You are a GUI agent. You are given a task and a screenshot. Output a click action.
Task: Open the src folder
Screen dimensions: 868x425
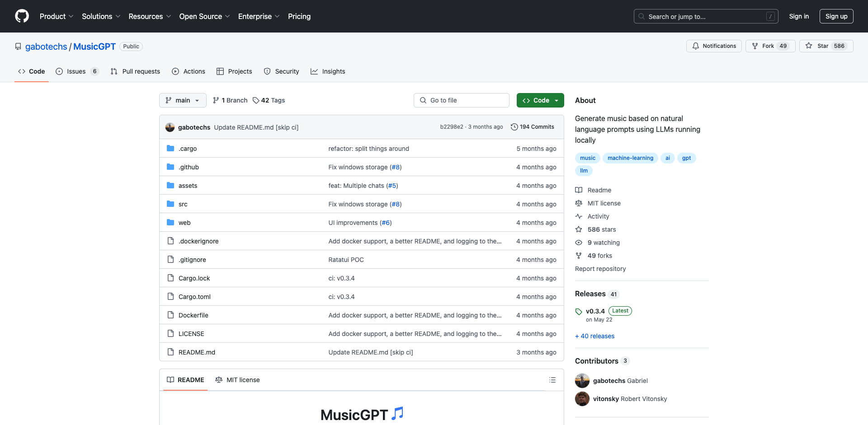tap(183, 204)
